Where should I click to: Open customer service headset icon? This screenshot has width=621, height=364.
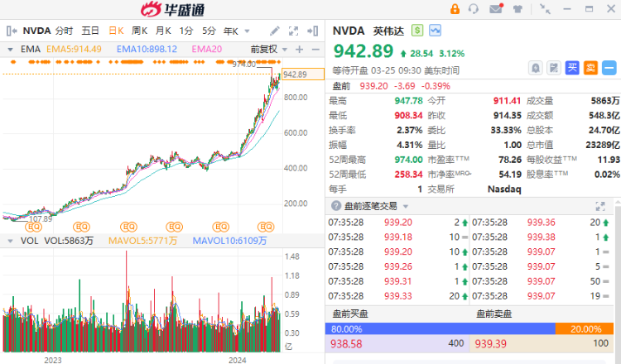(474, 9)
